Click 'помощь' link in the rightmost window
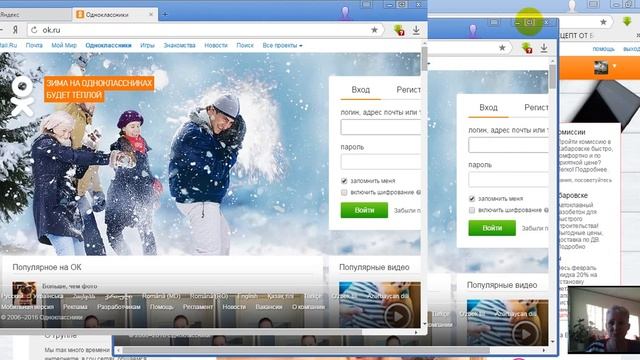This screenshot has width=640, height=360. pyautogui.click(x=604, y=49)
